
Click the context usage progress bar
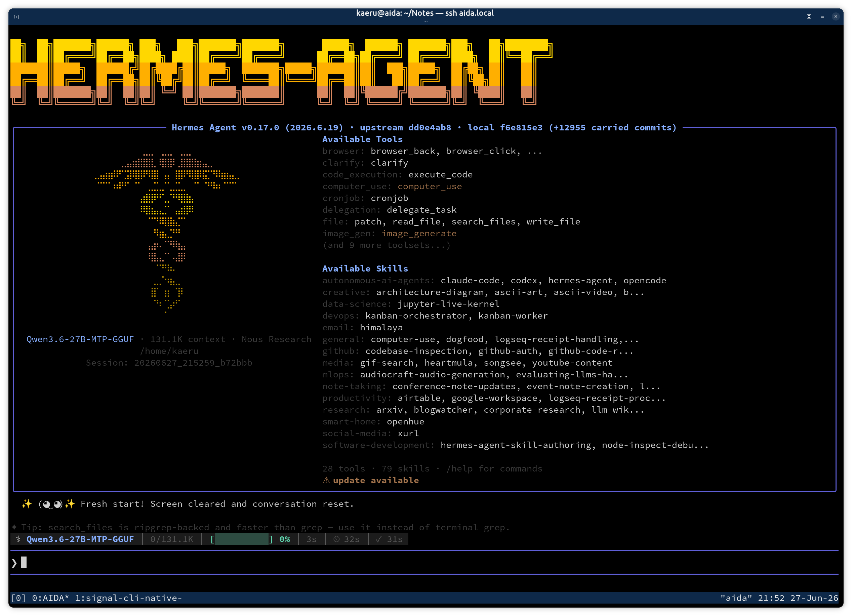(242, 539)
